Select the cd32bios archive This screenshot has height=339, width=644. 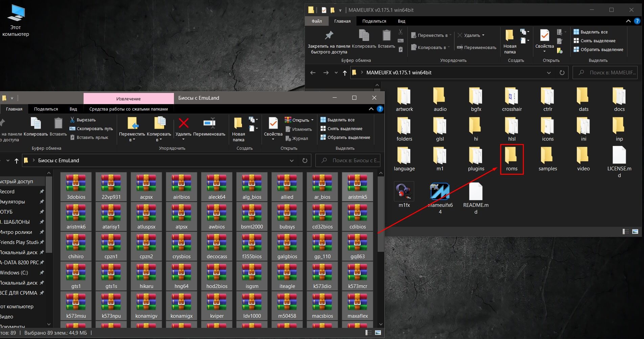pyautogui.click(x=322, y=216)
